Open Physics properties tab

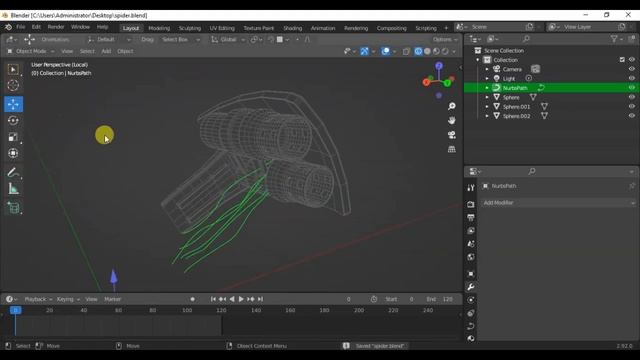click(x=471, y=313)
